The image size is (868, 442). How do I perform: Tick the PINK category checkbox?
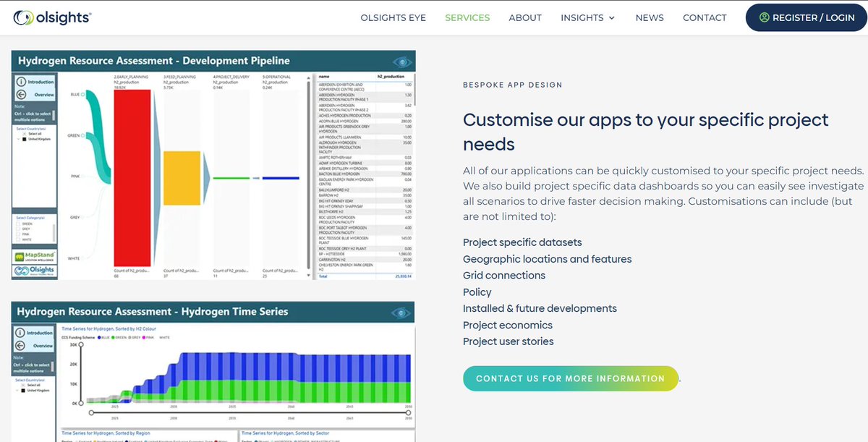click(18, 234)
